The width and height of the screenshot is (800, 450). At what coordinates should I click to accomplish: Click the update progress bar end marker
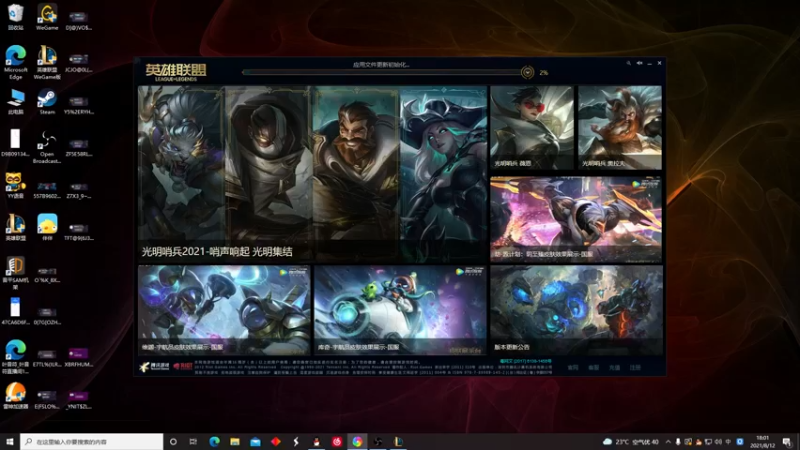(x=527, y=72)
